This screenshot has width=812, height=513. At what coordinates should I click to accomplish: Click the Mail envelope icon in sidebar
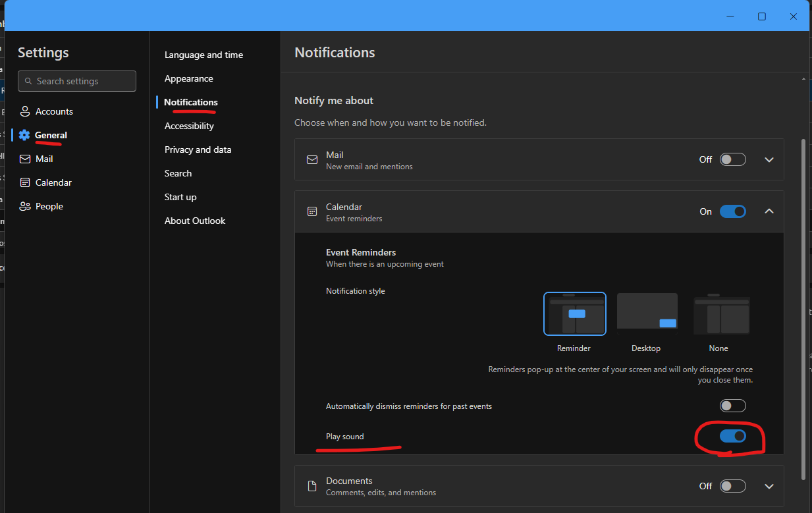point(24,159)
